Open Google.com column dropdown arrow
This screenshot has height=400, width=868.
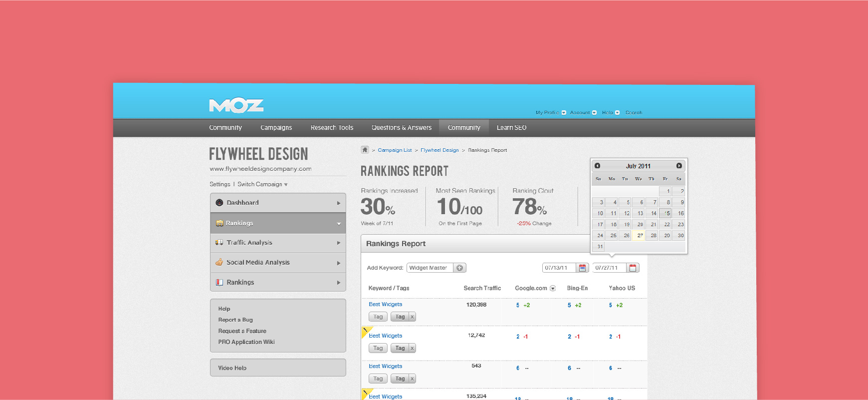pos(553,289)
